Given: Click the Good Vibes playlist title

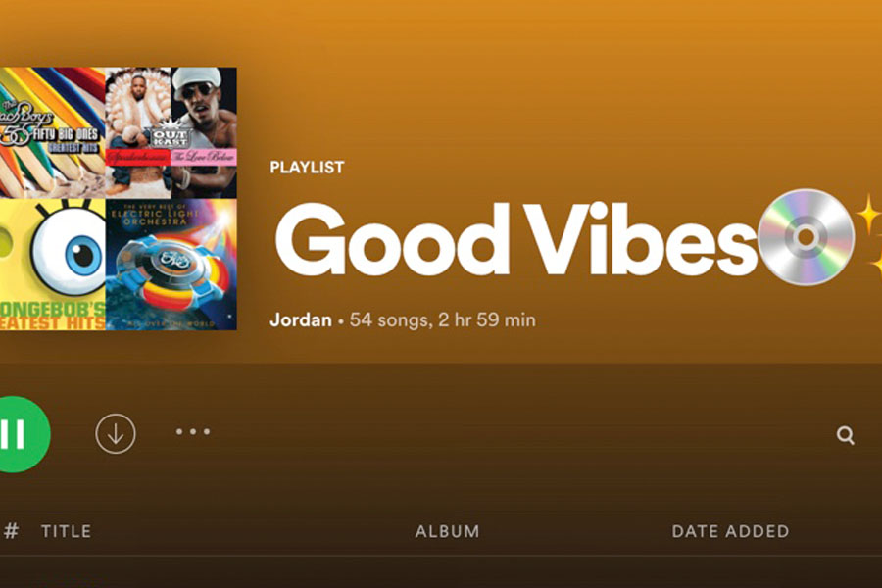Looking at the screenshot, I should (515, 239).
